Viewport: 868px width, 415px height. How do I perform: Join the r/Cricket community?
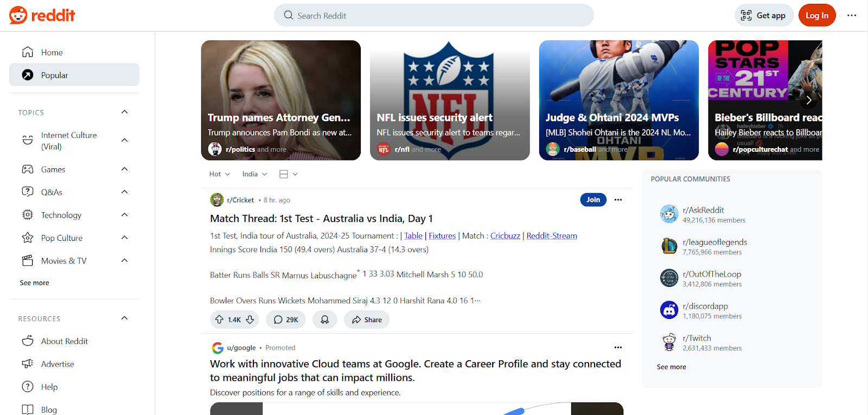[x=593, y=200]
